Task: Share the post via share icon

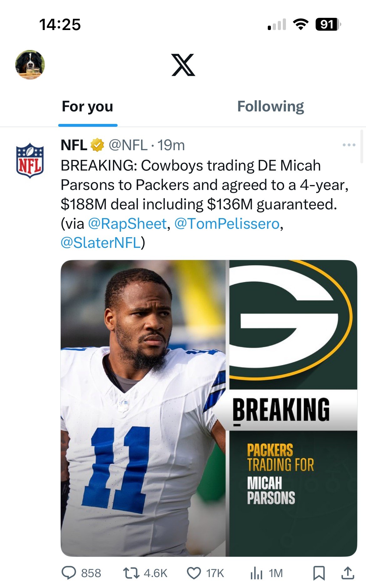Action: click(348, 573)
